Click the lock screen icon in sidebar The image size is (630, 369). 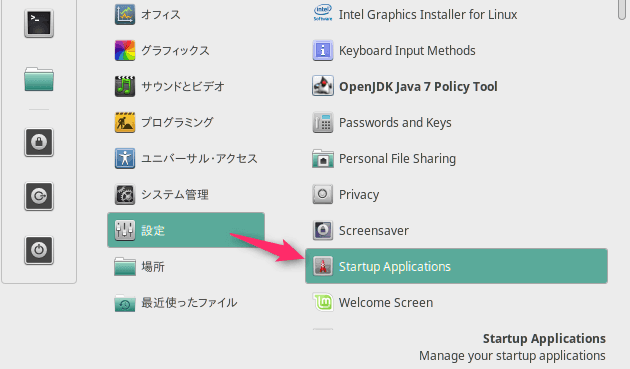pyautogui.click(x=39, y=142)
